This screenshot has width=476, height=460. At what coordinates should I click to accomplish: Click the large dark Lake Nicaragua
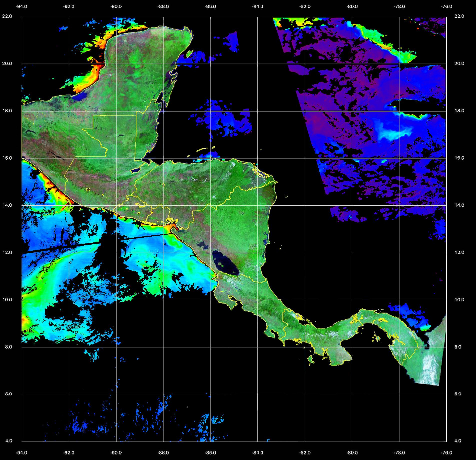tap(225, 265)
